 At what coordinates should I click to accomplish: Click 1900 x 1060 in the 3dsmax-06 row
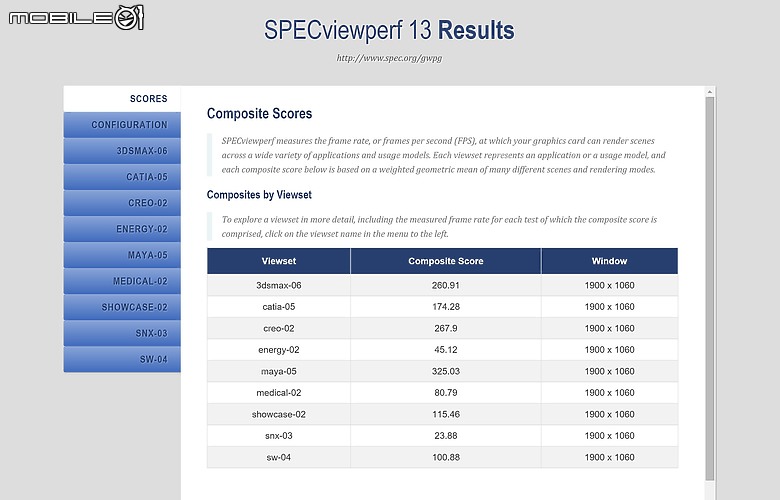point(609,285)
